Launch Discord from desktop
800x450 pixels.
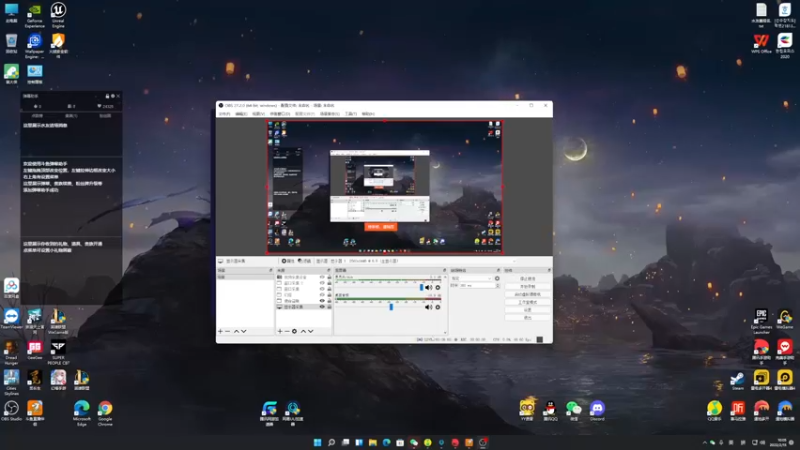(597, 411)
